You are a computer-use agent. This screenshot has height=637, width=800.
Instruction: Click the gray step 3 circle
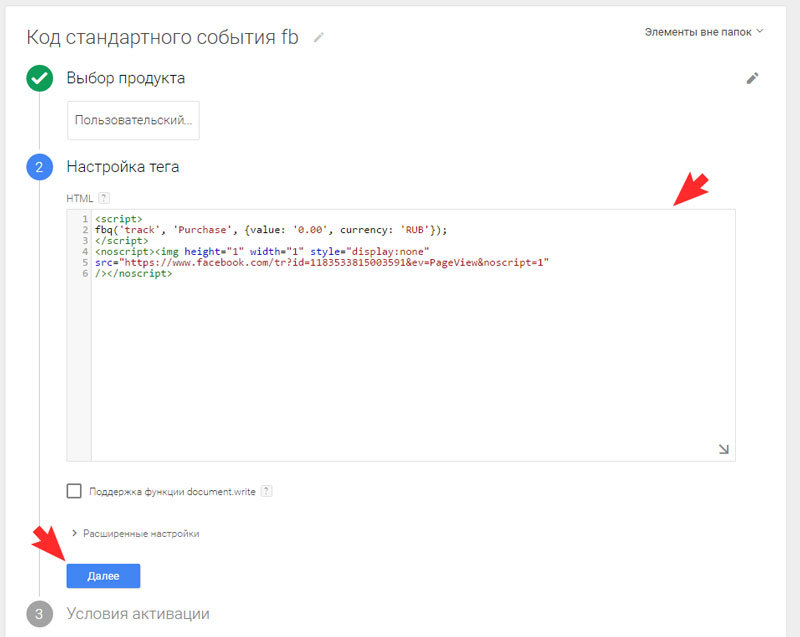pyautogui.click(x=39, y=614)
